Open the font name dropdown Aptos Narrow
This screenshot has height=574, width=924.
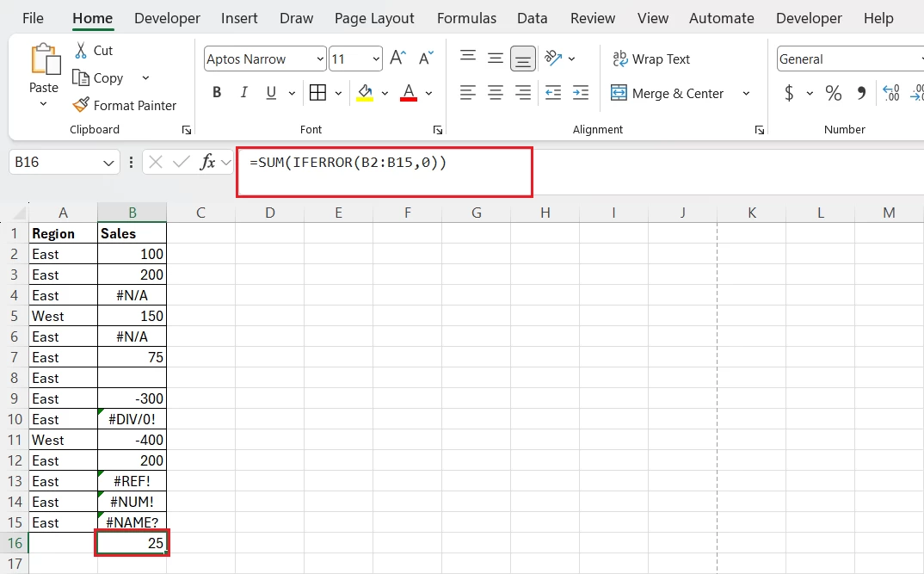point(320,59)
